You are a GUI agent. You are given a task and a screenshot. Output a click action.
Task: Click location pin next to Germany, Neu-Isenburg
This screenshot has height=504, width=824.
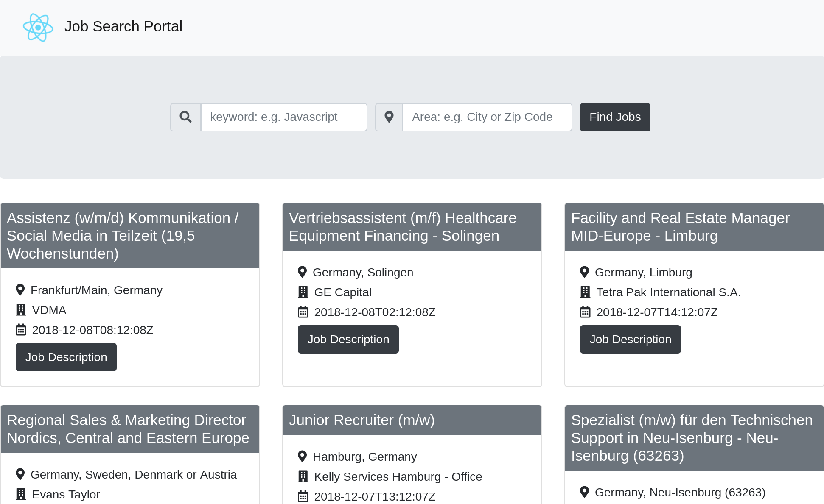click(584, 492)
